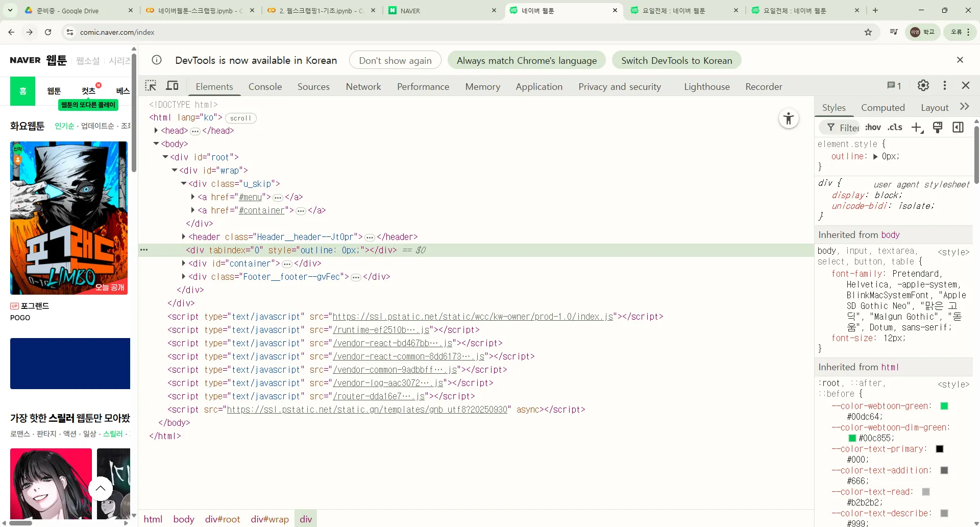The image size is (980, 527).
Task: Click "Switch DevTools to Korean" button
Action: click(x=676, y=60)
